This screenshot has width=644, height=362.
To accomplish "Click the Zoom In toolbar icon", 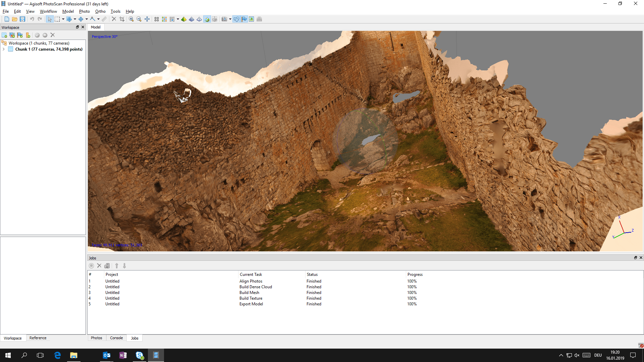I will tap(131, 19).
